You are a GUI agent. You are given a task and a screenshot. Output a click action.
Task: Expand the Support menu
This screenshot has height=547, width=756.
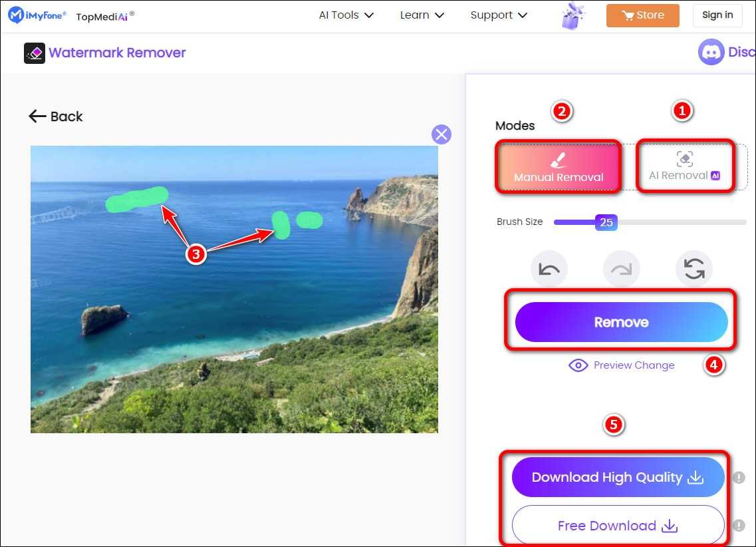[498, 15]
